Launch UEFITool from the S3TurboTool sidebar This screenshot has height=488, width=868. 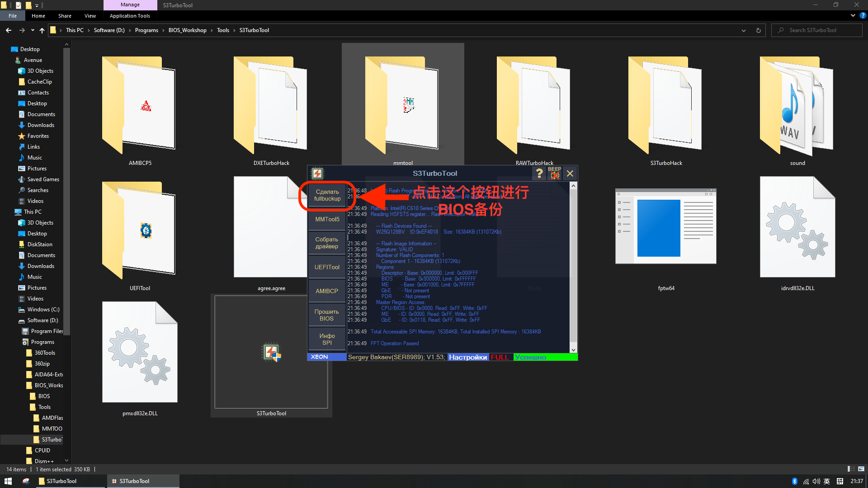(x=327, y=267)
